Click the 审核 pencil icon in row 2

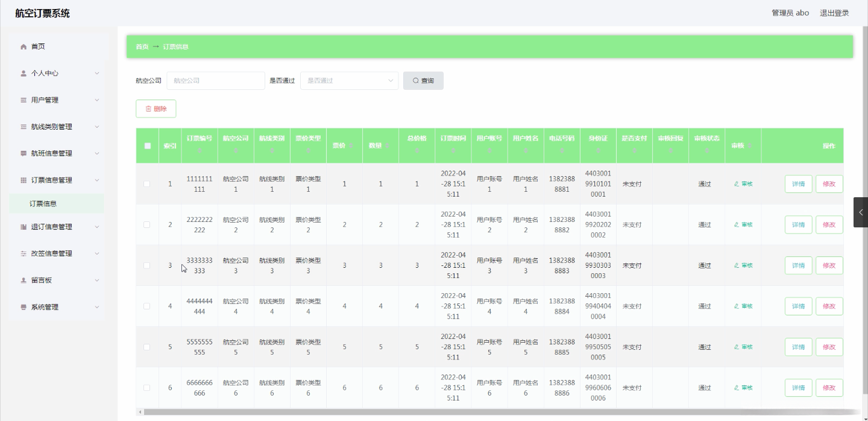(737, 224)
